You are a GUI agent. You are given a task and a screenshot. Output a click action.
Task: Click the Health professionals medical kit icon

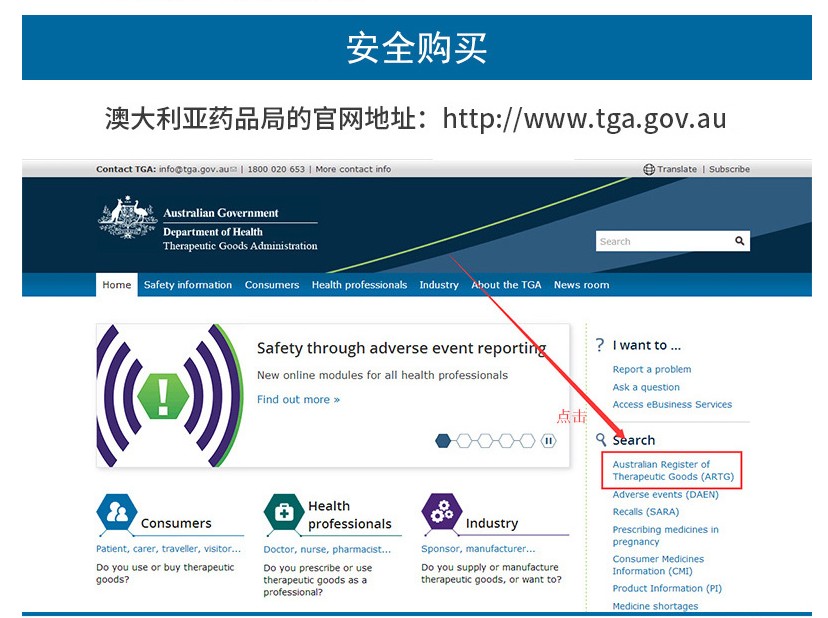(284, 512)
